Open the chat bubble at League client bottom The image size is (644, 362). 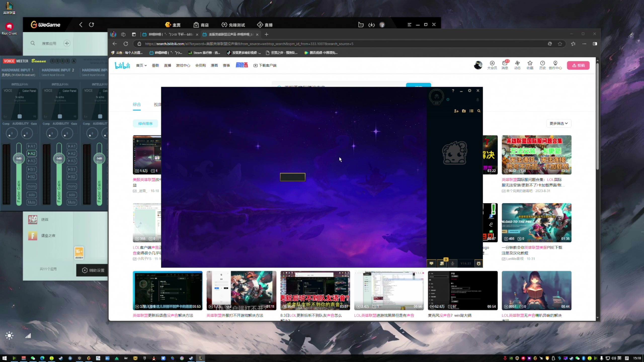(x=431, y=263)
